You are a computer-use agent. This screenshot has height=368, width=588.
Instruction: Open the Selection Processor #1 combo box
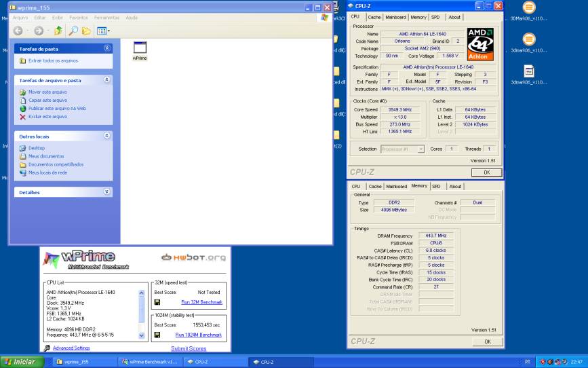[402, 149]
